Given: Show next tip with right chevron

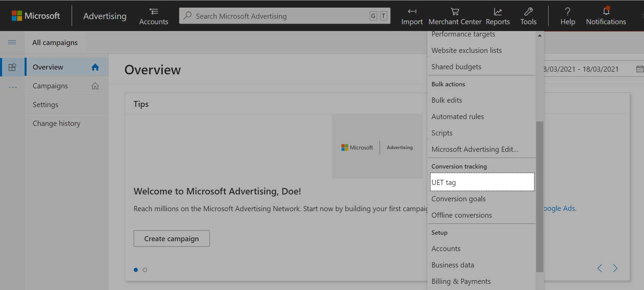Looking at the screenshot, I should [x=615, y=268].
